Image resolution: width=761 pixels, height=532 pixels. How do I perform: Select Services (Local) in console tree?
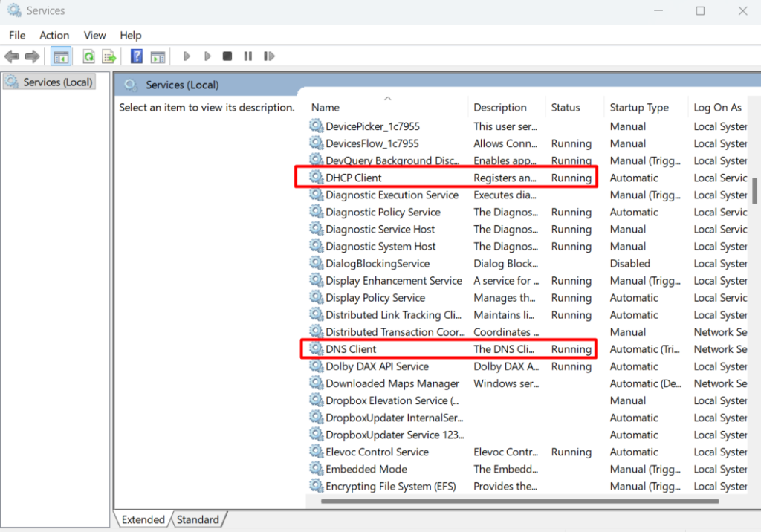pos(57,82)
